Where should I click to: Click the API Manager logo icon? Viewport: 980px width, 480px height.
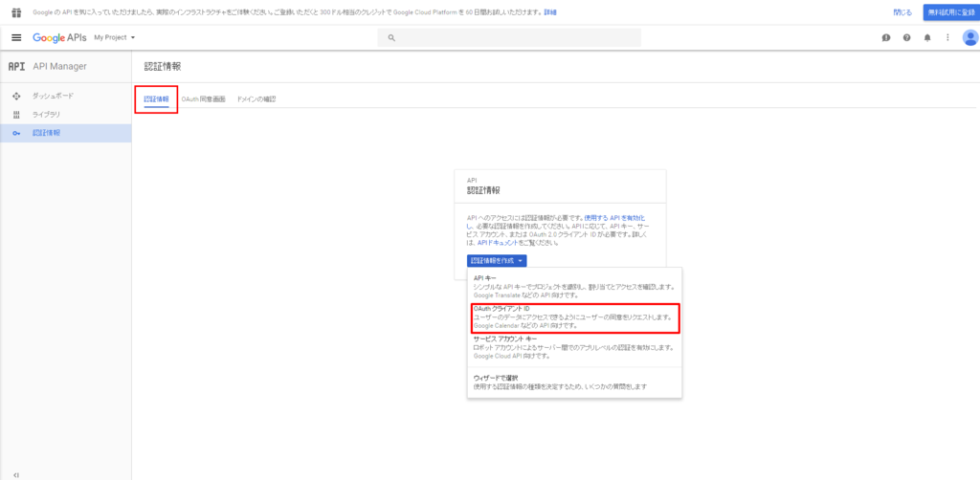pos(16,66)
